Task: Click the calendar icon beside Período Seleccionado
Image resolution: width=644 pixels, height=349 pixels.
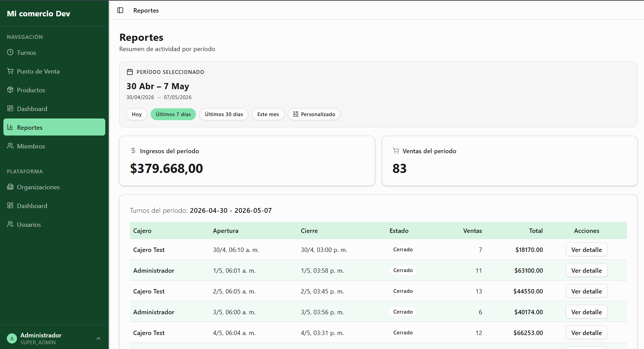Action: (130, 72)
